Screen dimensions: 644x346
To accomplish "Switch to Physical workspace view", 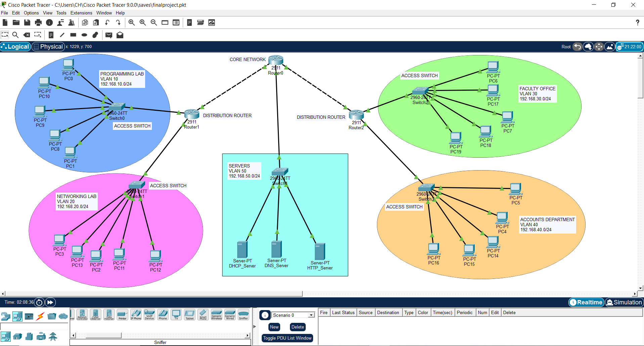I will pyautogui.click(x=48, y=47).
